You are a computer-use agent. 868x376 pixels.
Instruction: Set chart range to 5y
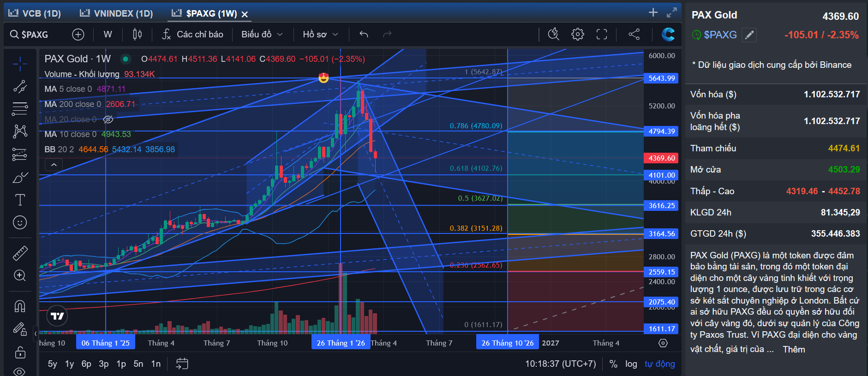point(53,364)
